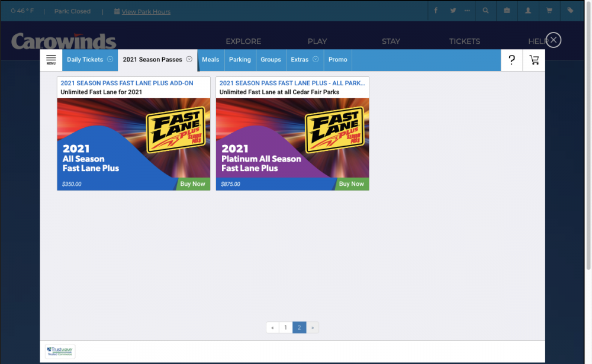This screenshot has width=592, height=364.
Task: Close the ticket store overlay with the X
Action: point(553,40)
